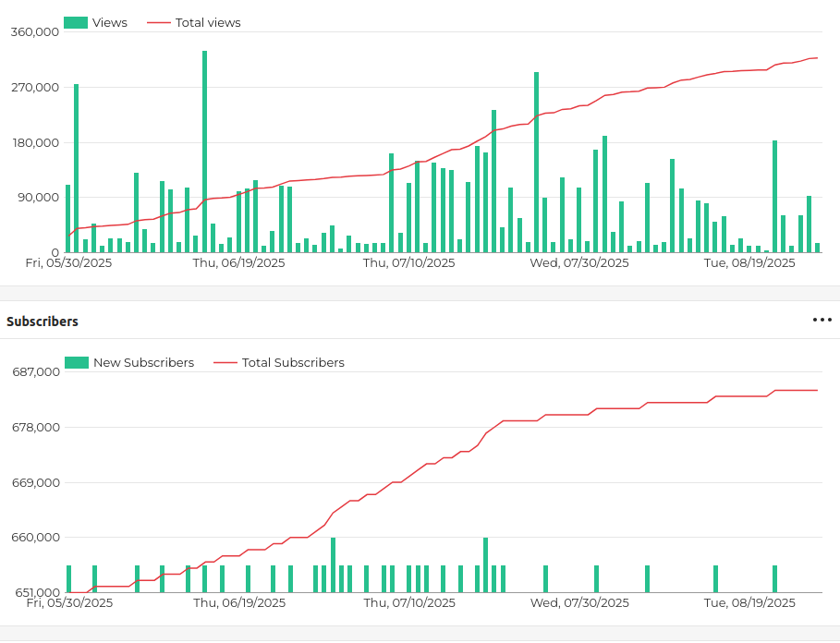This screenshot has height=643, width=840.
Task: Click Wed, 07/30/2025 label on Views chart
Action: tap(579, 263)
